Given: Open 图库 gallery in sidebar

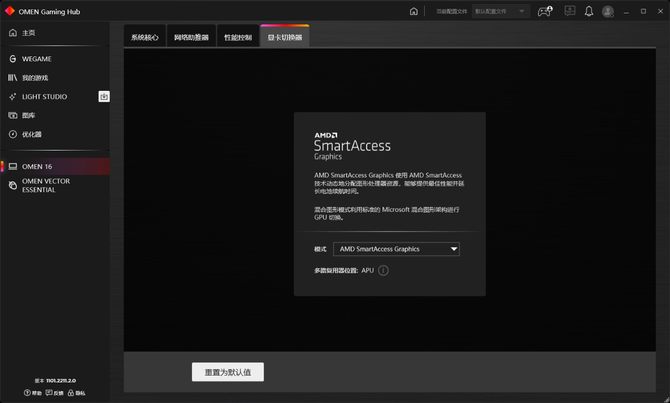Looking at the screenshot, I should (21, 115).
